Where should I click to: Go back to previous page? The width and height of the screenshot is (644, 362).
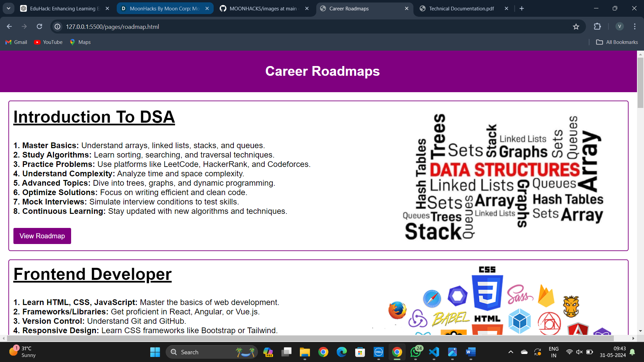9,26
